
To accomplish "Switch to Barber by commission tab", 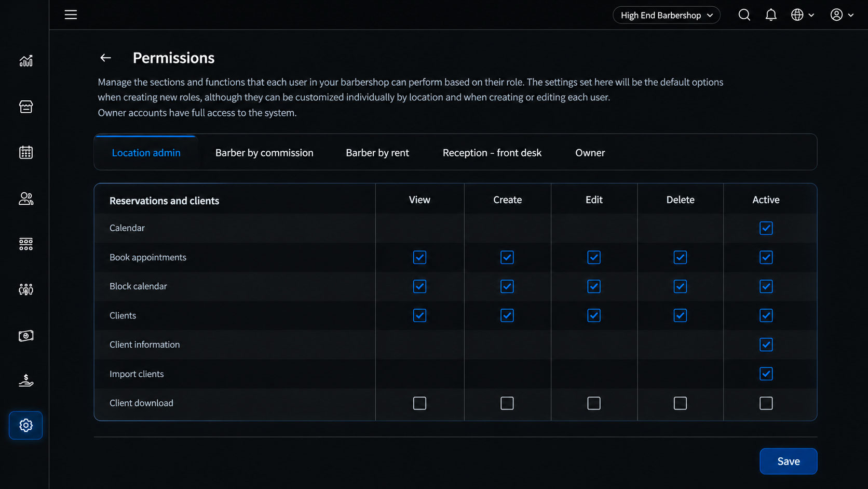I will [x=264, y=153].
